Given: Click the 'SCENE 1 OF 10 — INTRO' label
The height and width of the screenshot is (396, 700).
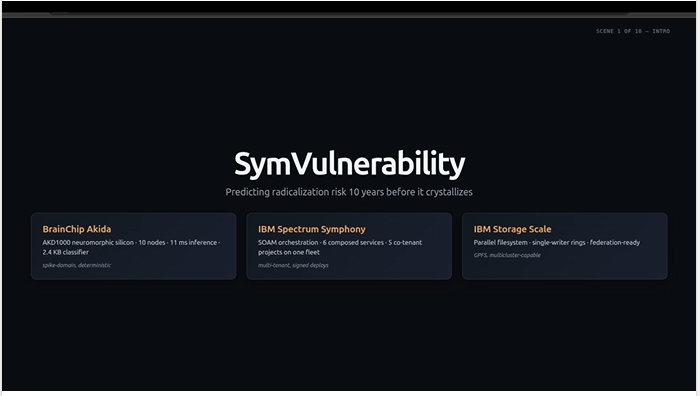Looking at the screenshot, I should pyautogui.click(x=633, y=31).
